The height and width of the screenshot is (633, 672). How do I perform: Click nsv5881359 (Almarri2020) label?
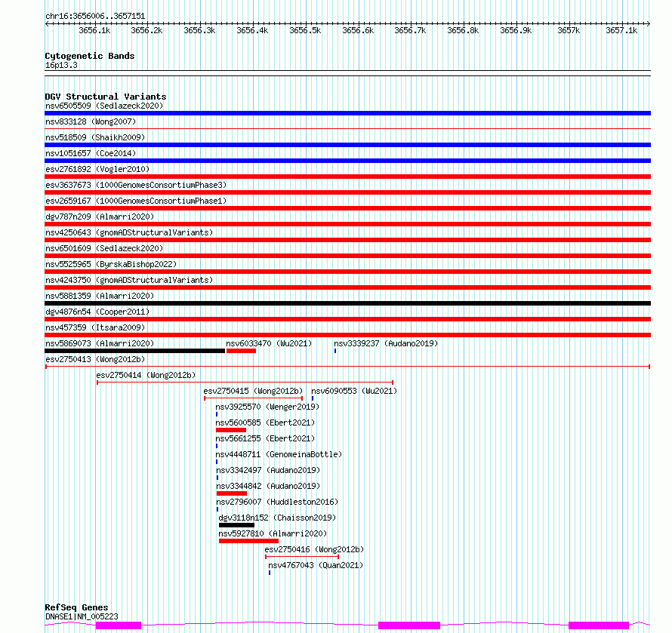[x=100, y=296]
